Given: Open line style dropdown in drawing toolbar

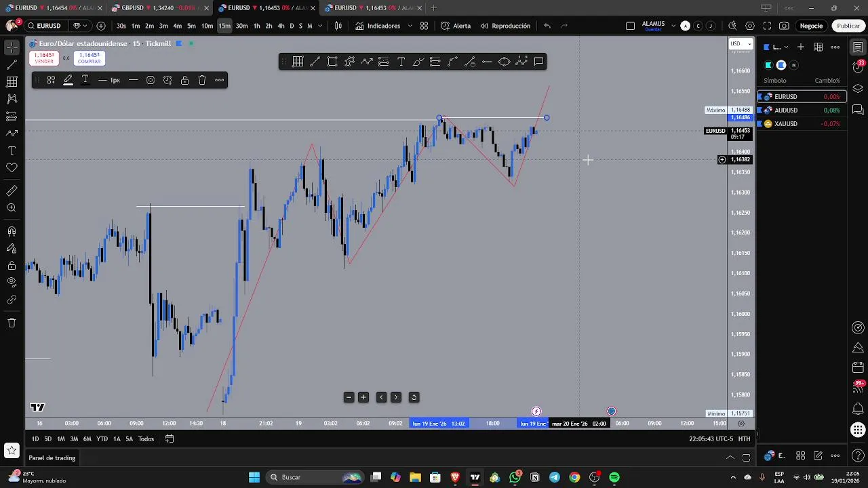Looking at the screenshot, I should tap(133, 80).
